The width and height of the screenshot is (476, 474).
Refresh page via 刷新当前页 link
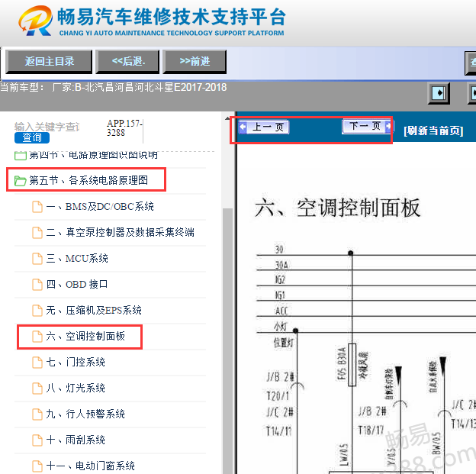(x=433, y=131)
